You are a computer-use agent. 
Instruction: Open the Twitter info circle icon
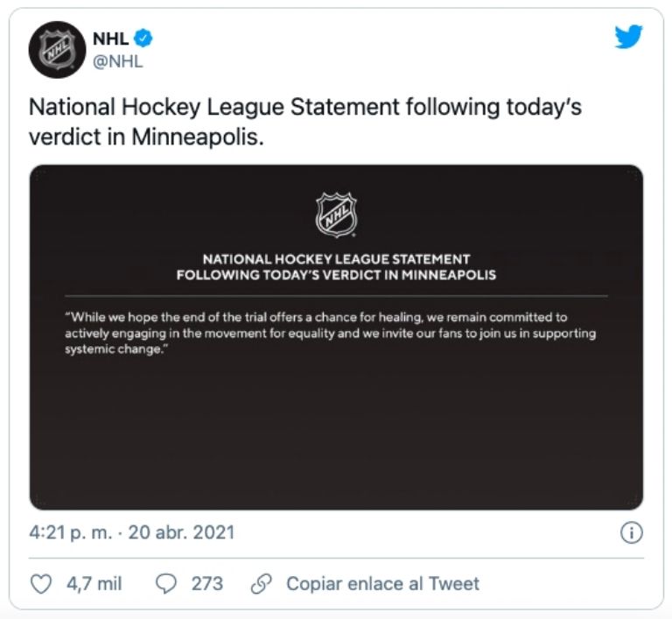tap(631, 532)
